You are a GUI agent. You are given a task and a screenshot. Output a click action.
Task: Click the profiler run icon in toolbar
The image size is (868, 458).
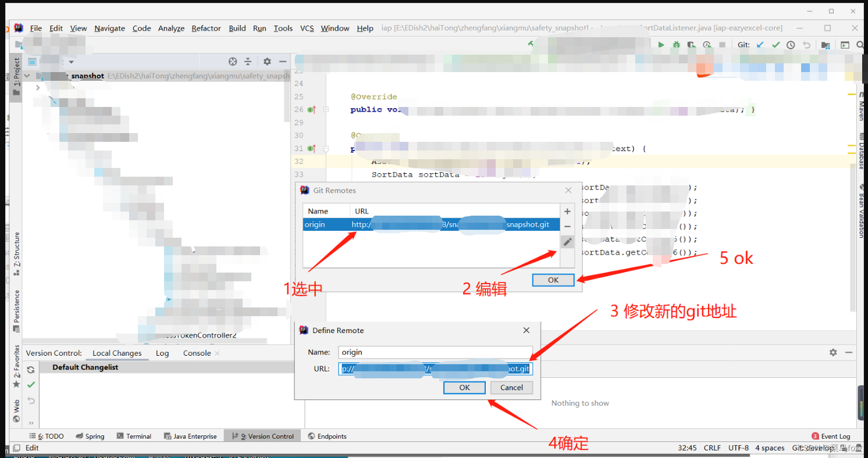tap(707, 45)
